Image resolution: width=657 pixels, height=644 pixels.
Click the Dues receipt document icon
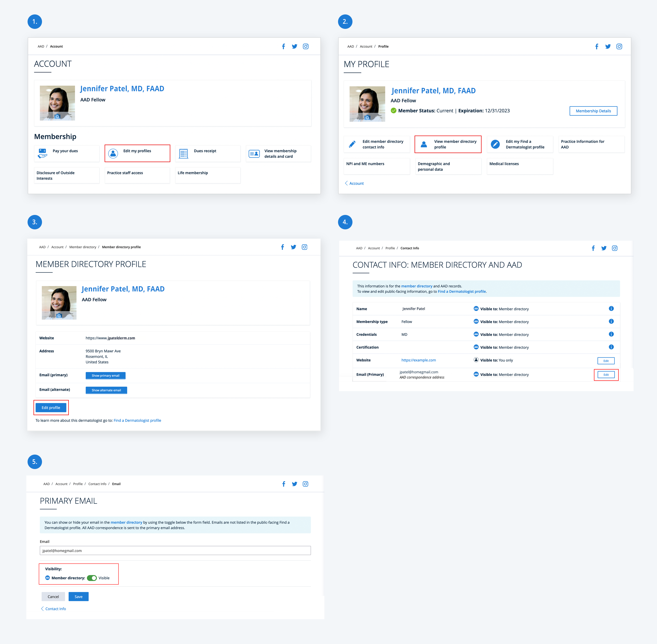coord(184,154)
